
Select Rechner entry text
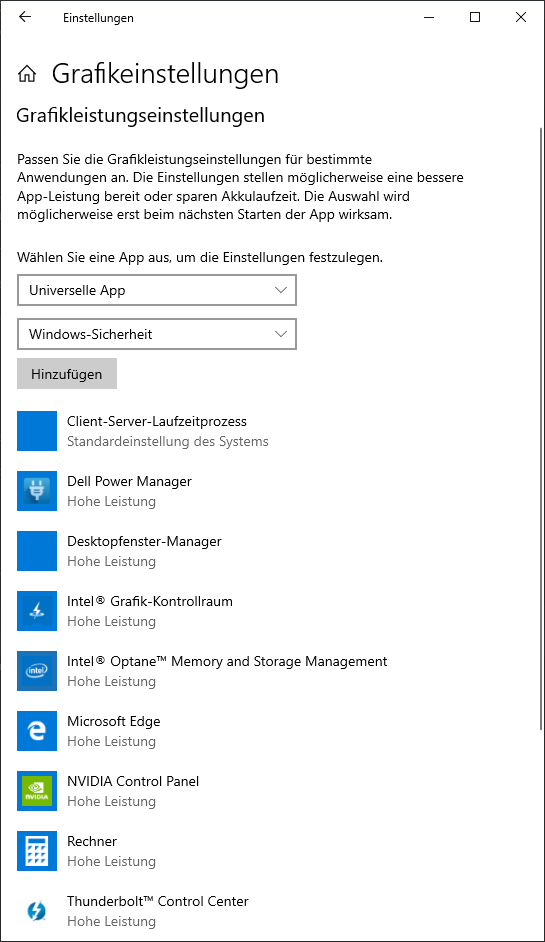[92, 842]
